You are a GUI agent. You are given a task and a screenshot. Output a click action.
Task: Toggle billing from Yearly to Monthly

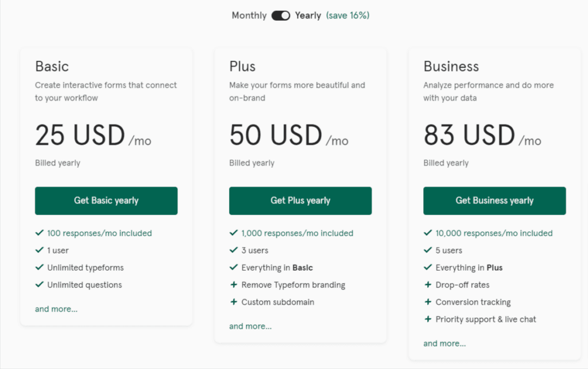click(280, 16)
